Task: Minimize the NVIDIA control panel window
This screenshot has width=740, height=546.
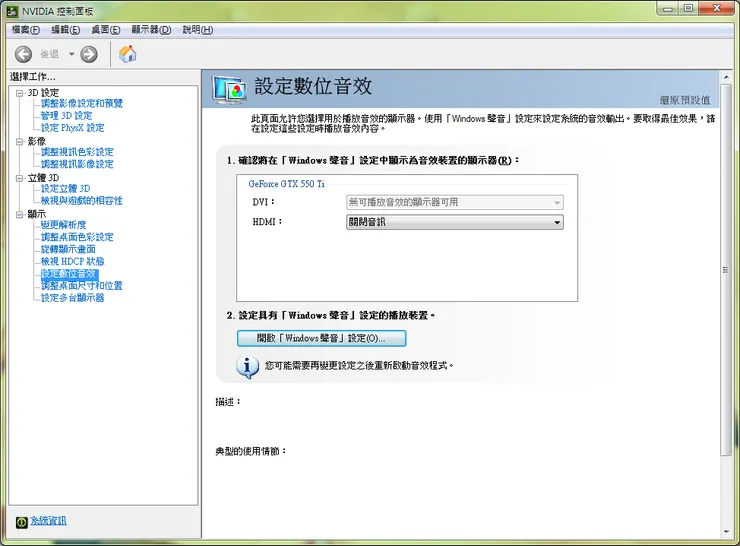Action: click(667, 8)
